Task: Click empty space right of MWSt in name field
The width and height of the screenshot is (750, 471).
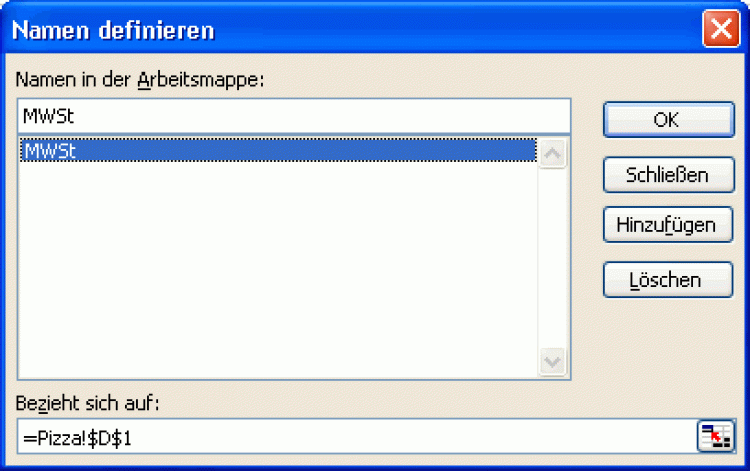Action: pos(320,116)
